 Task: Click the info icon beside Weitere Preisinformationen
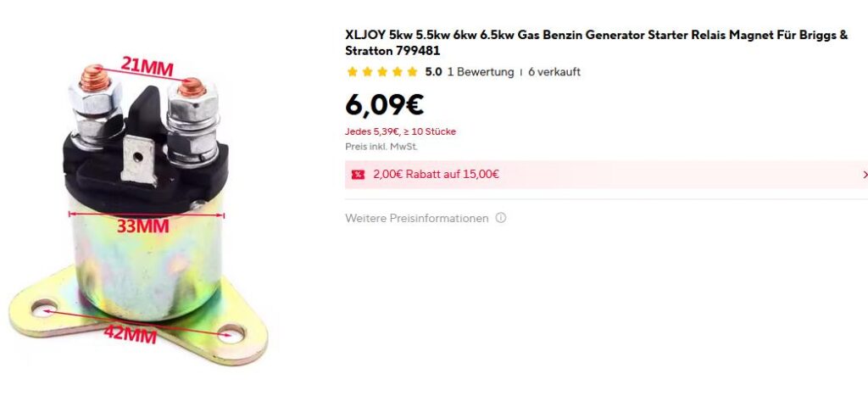[x=501, y=218]
